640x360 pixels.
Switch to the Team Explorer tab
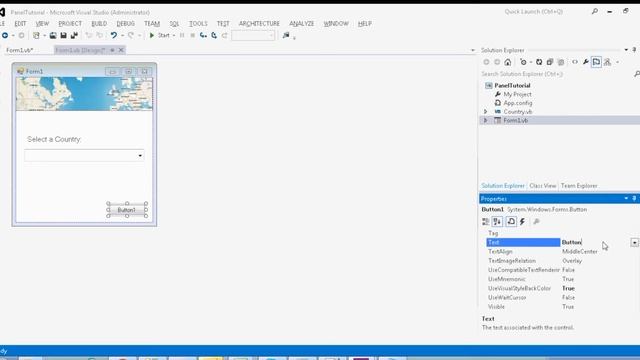pyautogui.click(x=579, y=186)
